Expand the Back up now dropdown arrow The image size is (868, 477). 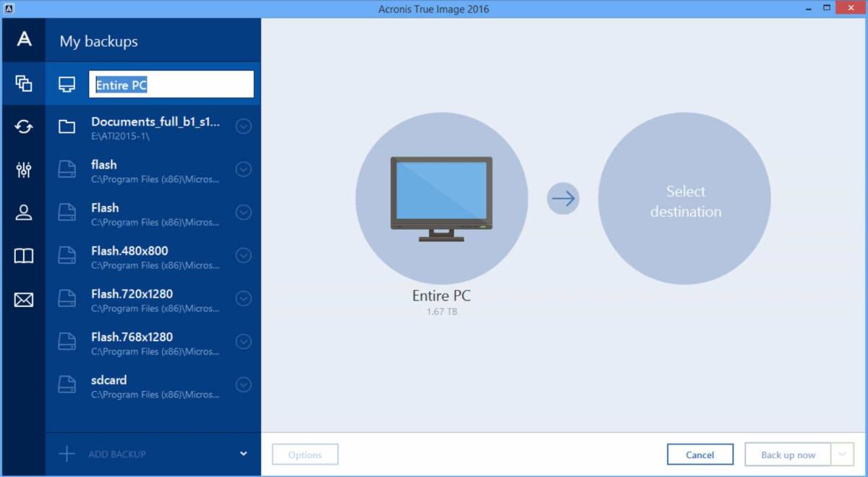tap(841, 454)
